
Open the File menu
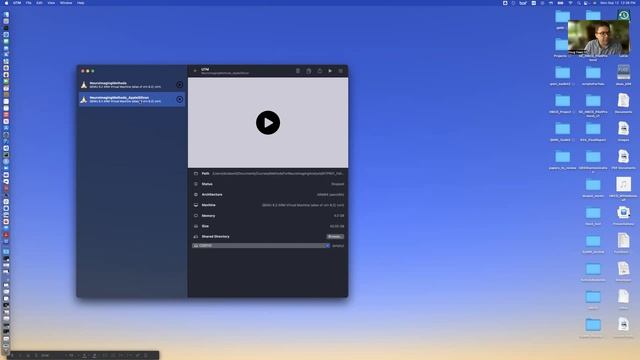pyautogui.click(x=29, y=3)
